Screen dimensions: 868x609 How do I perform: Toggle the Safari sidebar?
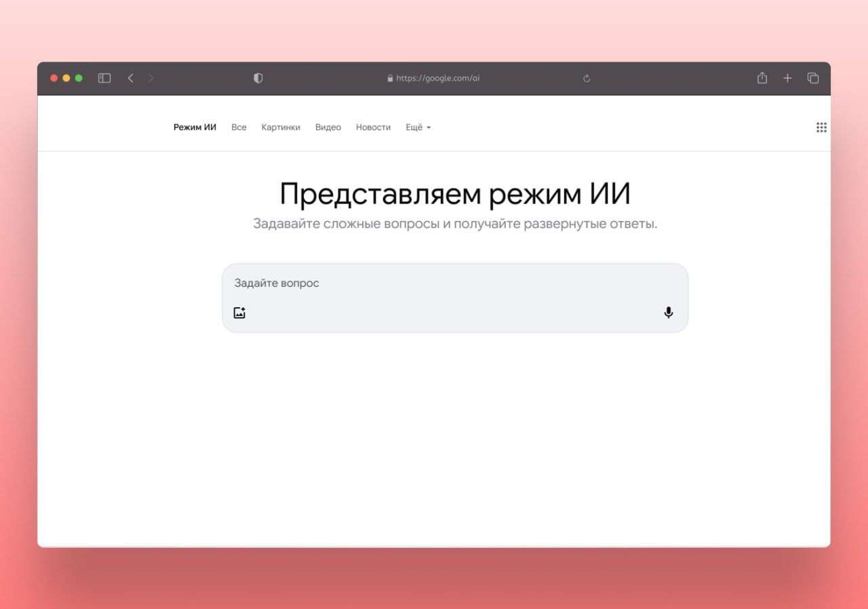tap(104, 79)
